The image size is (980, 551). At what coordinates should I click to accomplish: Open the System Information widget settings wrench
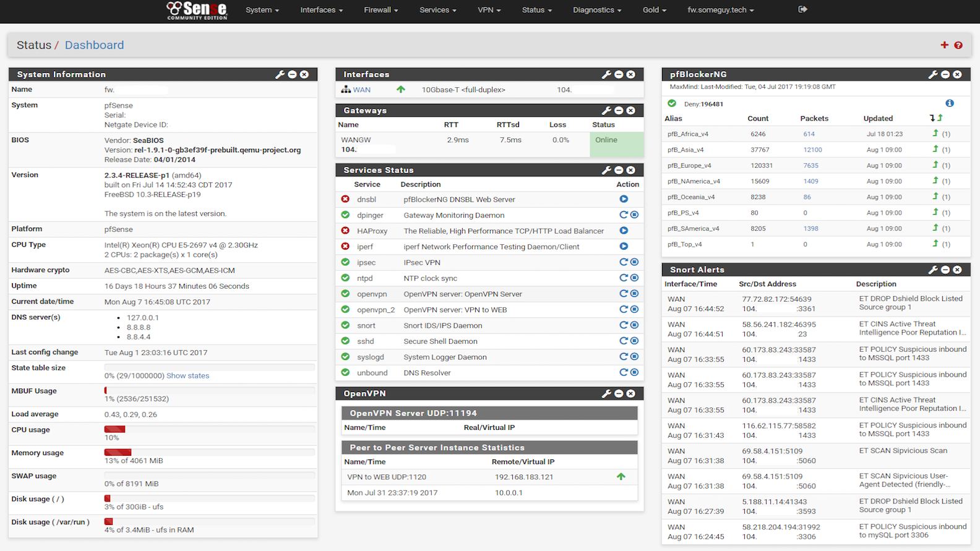(x=280, y=74)
